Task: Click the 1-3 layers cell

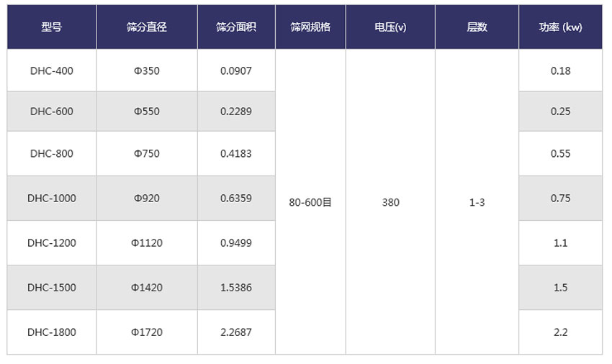Action: pyautogui.click(x=477, y=202)
